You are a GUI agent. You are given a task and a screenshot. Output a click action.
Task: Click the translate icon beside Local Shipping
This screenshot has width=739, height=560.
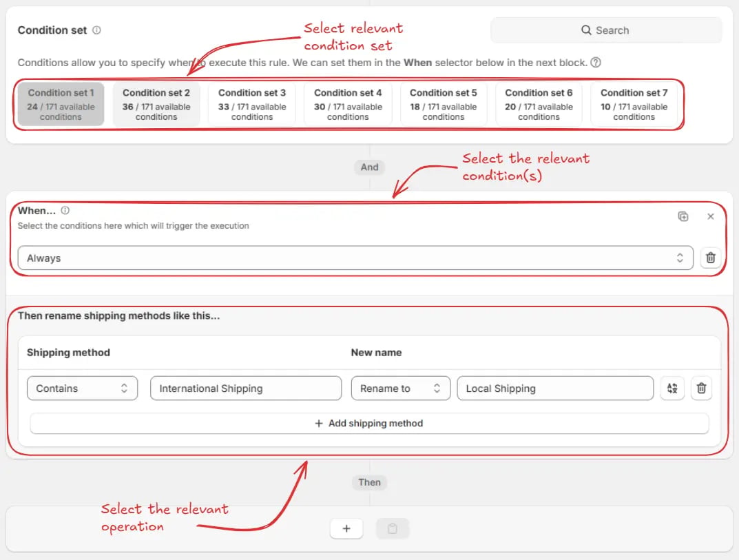point(672,388)
